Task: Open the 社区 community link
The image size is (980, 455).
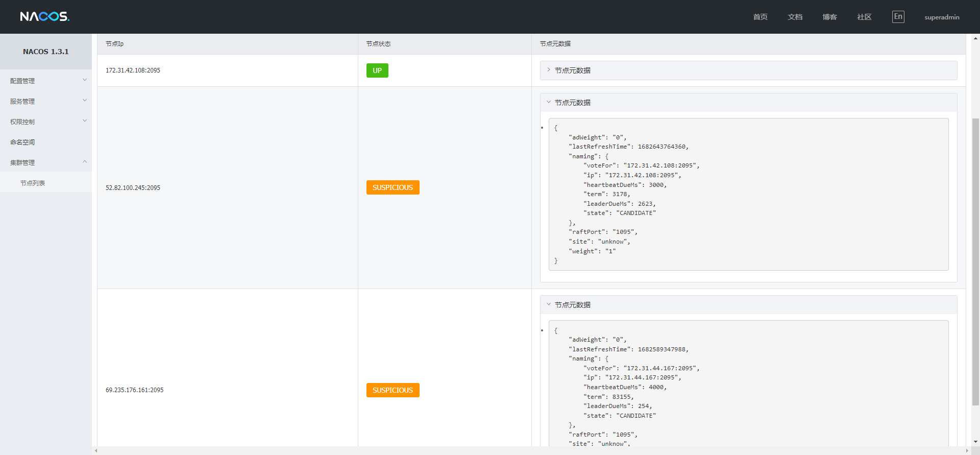Action: 864,17
